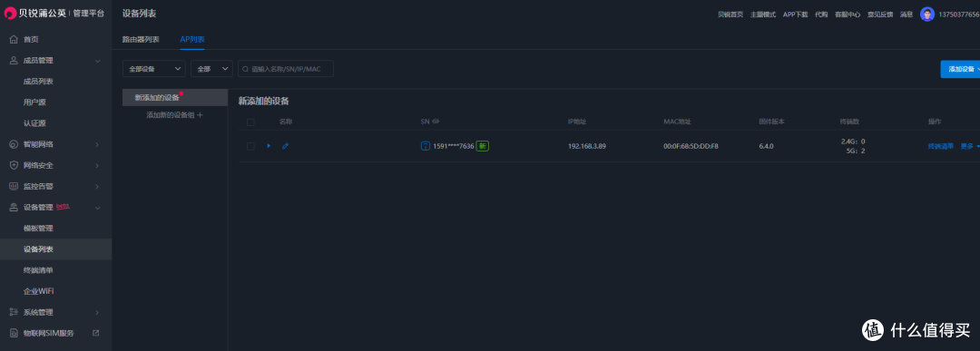Image resolution: width=980 pixels, height=351 pixels.
Task: Click the 5G: 2 terminal count
Action: [x=856, y=151]
